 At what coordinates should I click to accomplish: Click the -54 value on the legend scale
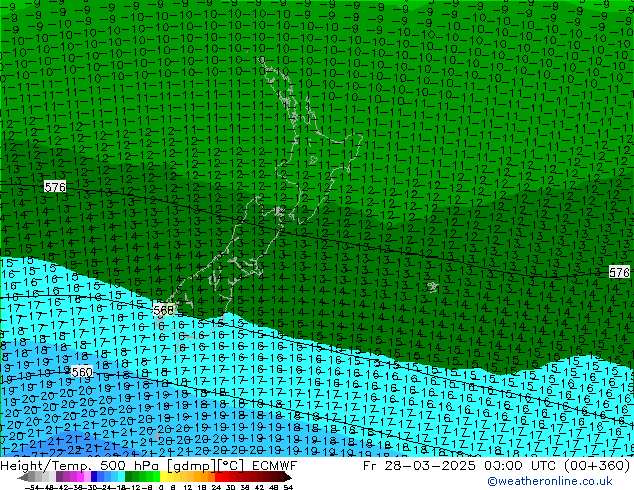32,487
